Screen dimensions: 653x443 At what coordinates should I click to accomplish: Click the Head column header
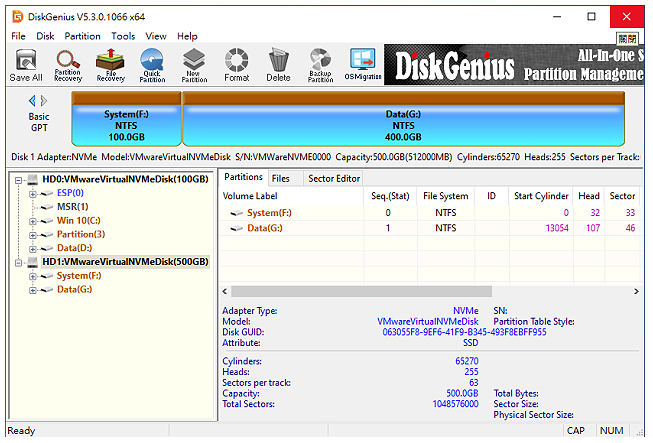point(589,196)
